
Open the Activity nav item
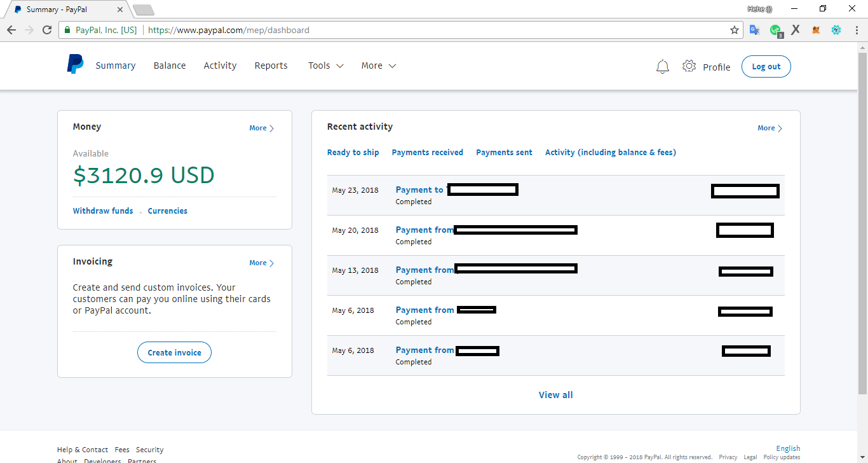pyautogui.click(x=220, y=66)
